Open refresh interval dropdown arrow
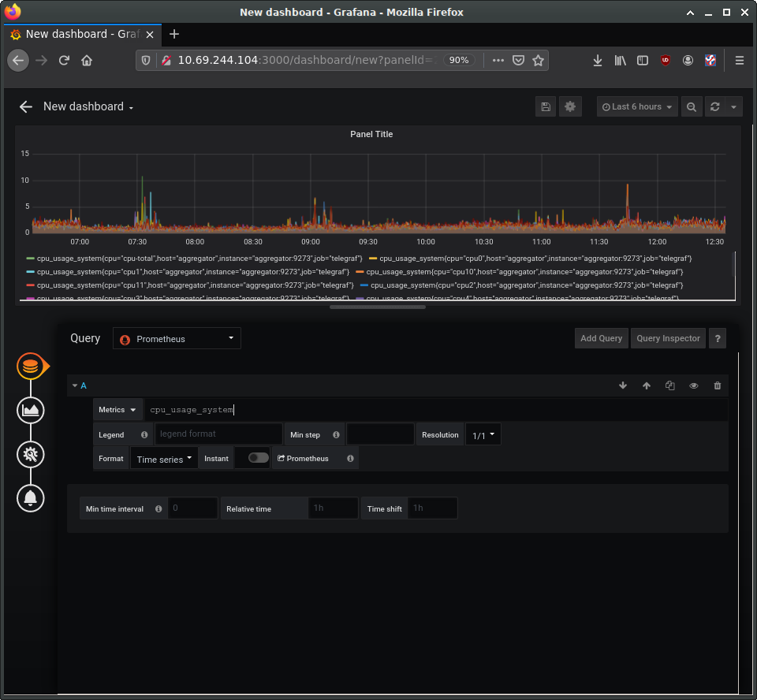Image resolution: width=757 pixels, height=700 pixels. tap(733, 106)
